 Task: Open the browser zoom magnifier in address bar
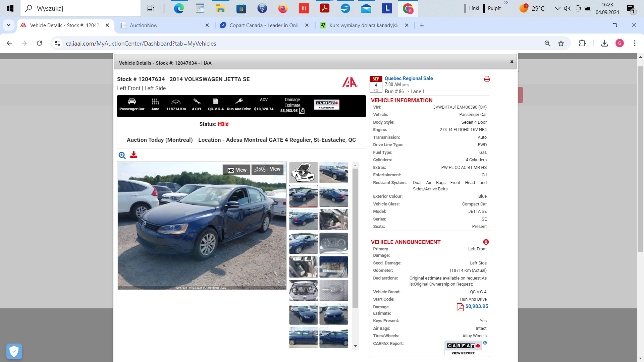coord(547,43)
